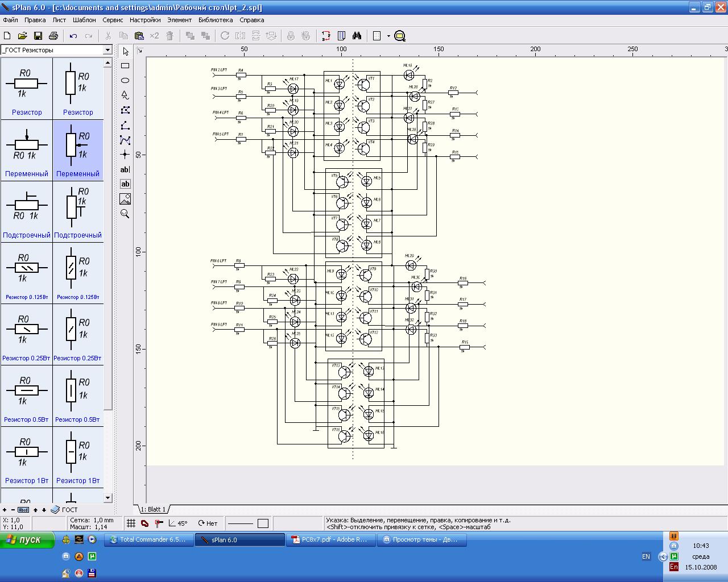This screenshot has width=728, height=582.
Task: Switch to the '1: Blatt 1' sheet tab
Action: pos(153,509)
